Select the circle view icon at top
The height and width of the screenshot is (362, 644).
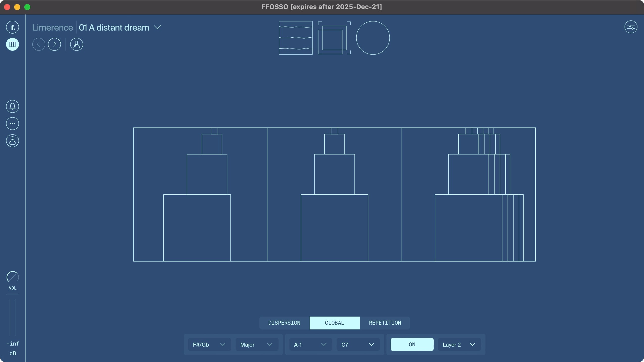[x=373, y=38]
